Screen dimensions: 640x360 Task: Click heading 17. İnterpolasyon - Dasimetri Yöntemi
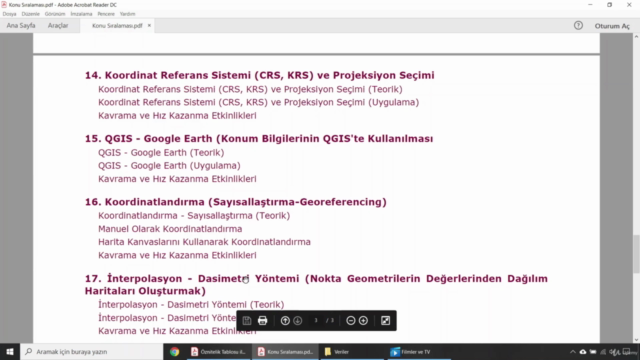point(316,284)
